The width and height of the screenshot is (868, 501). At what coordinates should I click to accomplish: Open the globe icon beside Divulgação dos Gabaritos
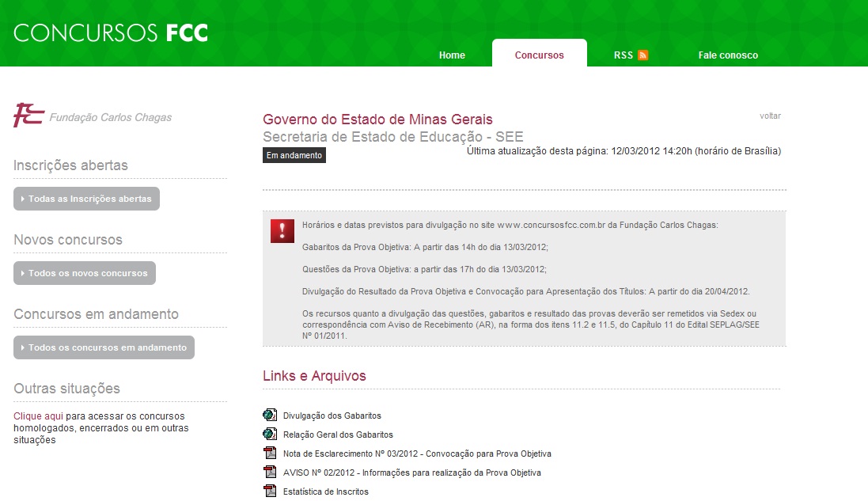click(x=267, y=414)
